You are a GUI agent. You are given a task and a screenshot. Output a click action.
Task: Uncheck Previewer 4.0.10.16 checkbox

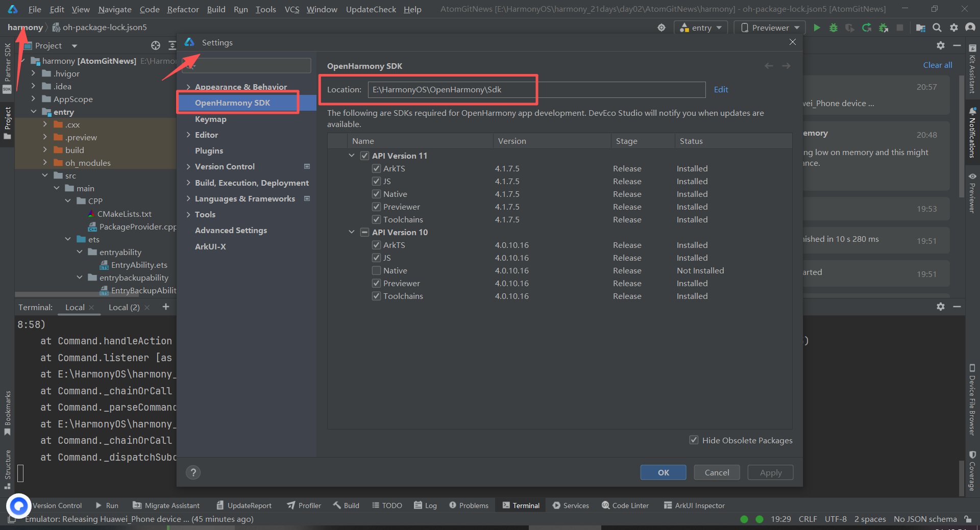pyautogui.click(x=376, y=283)
